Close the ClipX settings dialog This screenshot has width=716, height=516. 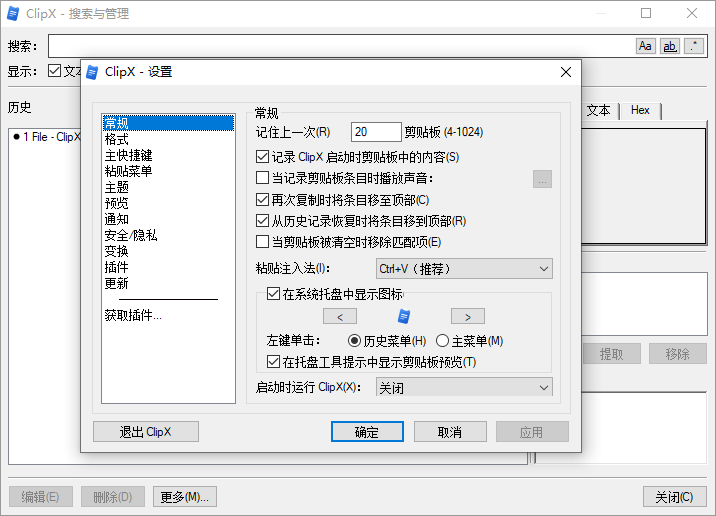tap(566, 72)
